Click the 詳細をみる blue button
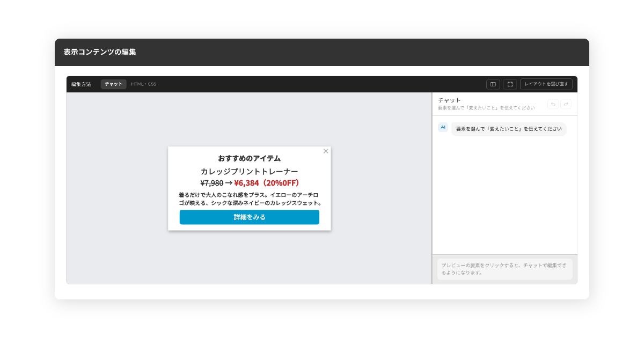Screen dimensions: 644x338 250,217
